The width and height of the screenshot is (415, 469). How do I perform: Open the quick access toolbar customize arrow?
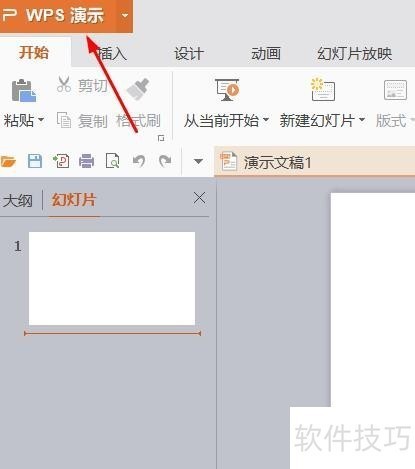coord(198,162)
